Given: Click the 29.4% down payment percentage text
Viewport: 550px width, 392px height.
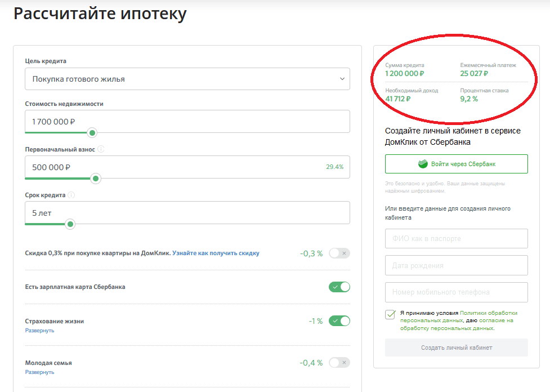Looking at the screenshot, I should click(x=334, y=167).
